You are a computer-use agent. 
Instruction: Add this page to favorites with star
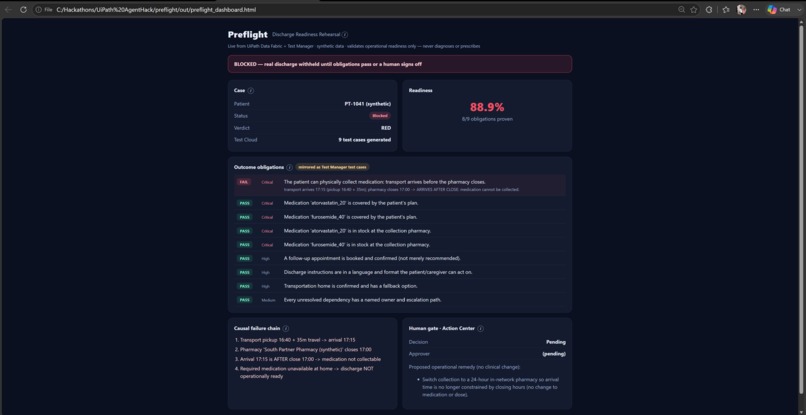tap(693, 10)
